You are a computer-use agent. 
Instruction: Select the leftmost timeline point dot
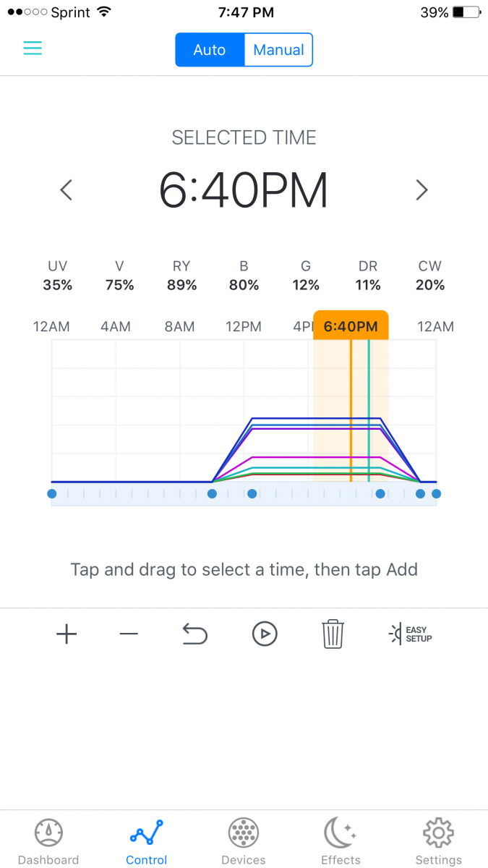51,494
